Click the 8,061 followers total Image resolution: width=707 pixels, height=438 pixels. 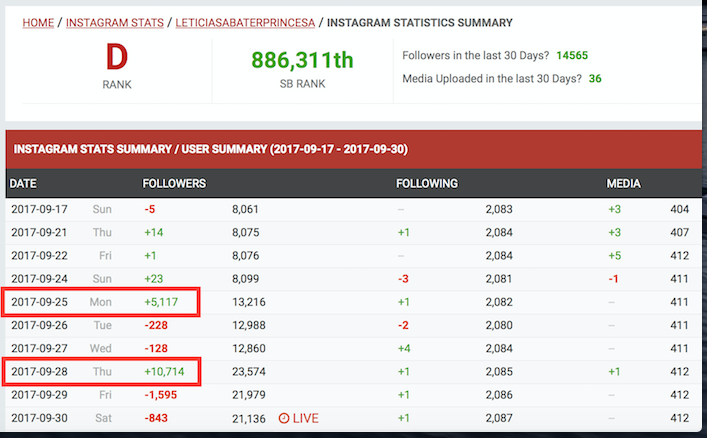pos(245,209)
